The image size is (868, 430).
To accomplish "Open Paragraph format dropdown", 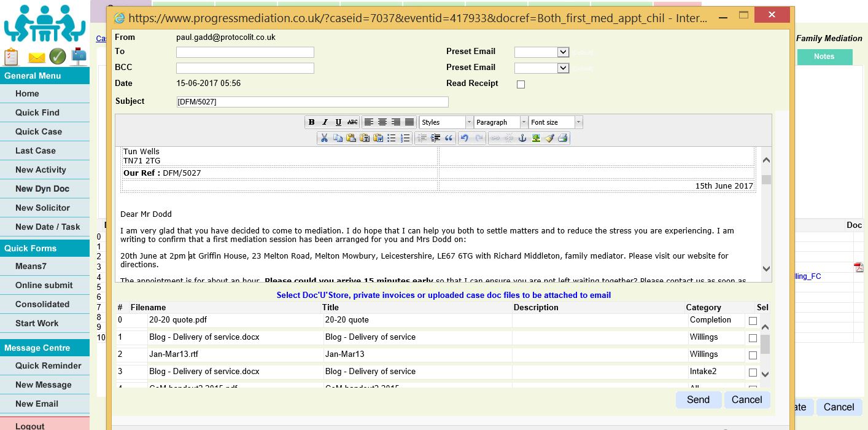I will pyautogui.click(x=501, y=122).
